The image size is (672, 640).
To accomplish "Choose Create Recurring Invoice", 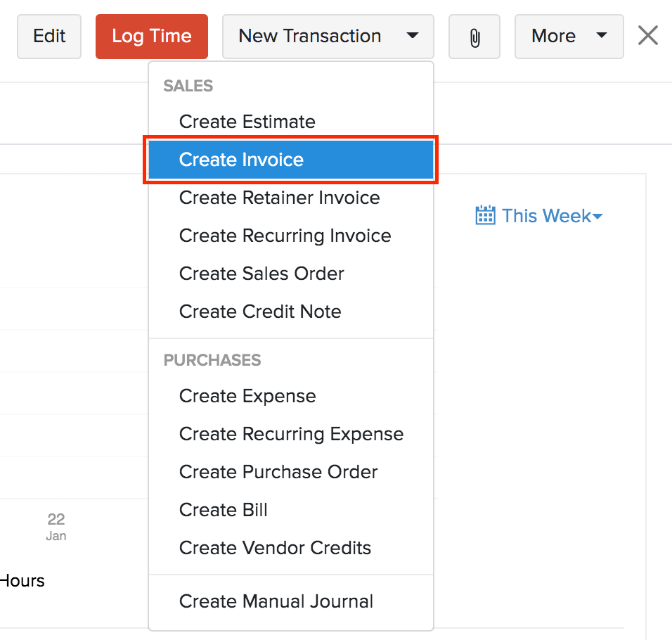I will click(x=285, y=236).
